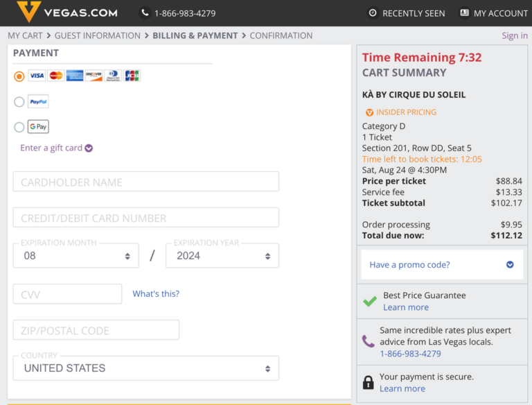This screenshot has height=405, width=532.
Task: Select PayPal as payment method
Action: [19, 102]
